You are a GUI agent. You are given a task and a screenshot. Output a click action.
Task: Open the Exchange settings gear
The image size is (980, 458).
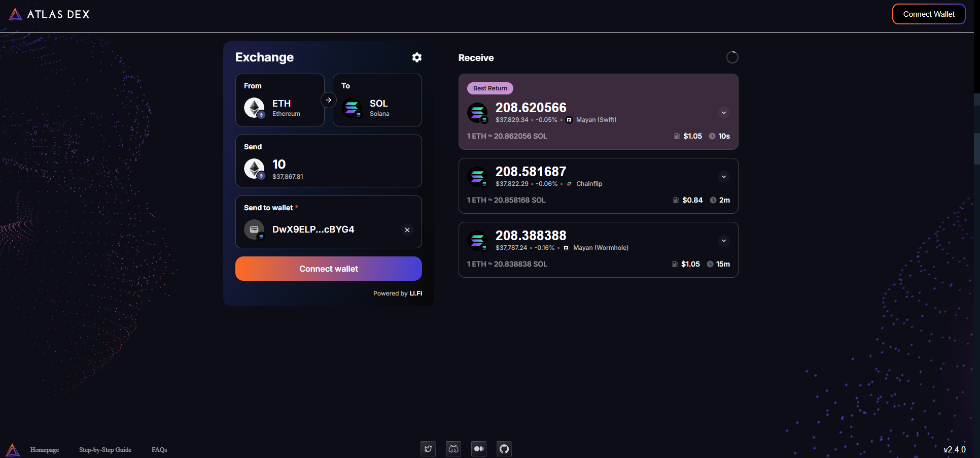(x=416, y=57)
